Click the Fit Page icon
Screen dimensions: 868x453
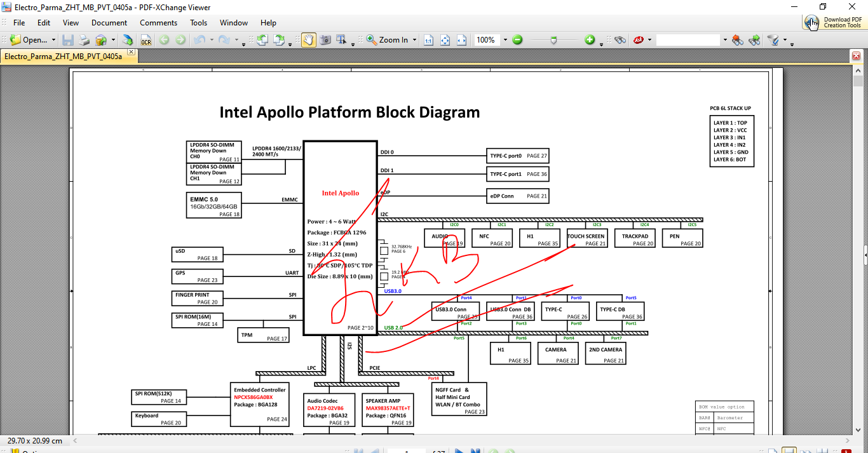coord(445,39)
